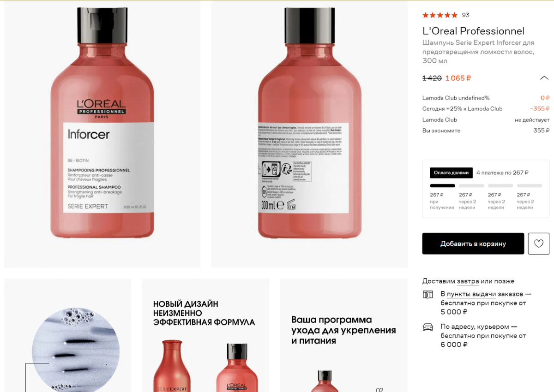Screen dimensions: 554x392
Task: View the back label product photo
Action: pos(309,134)
